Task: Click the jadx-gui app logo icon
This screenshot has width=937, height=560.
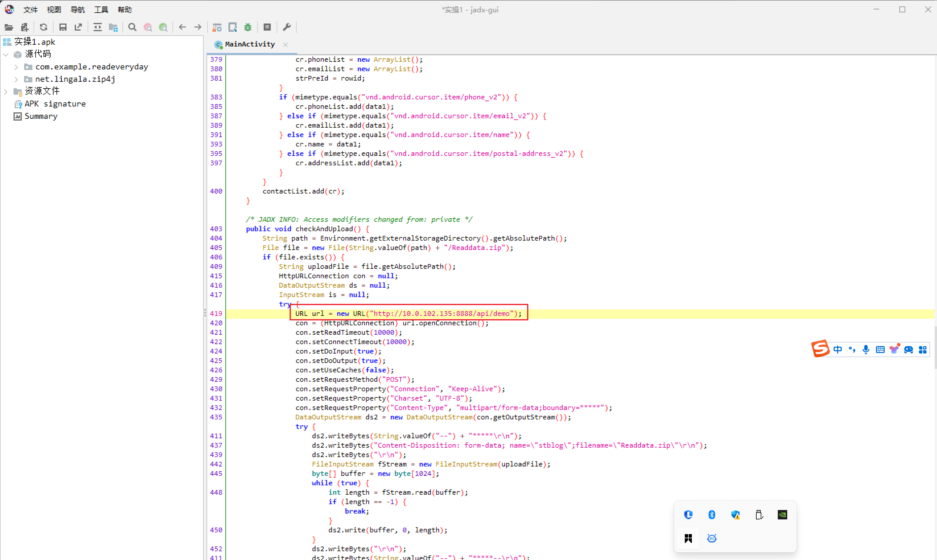Action: click(x=9, y=9)
